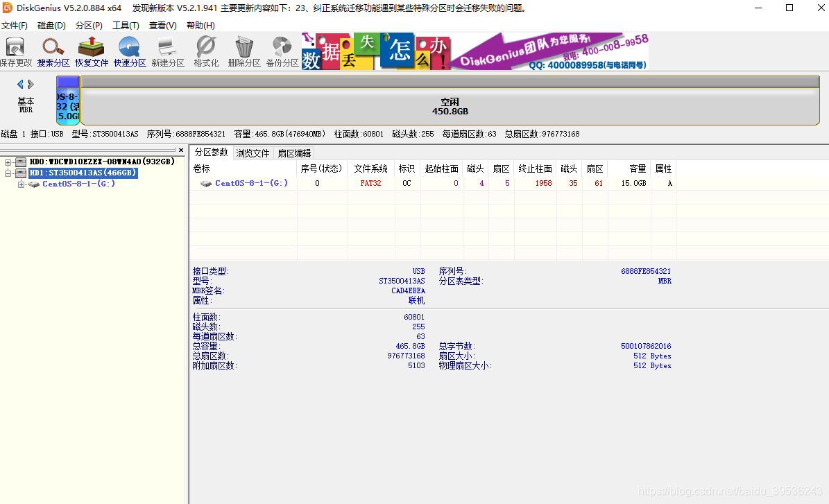Expand the CentOS-8-1-(G:) tree node
Screen dimensions: 829x504
pyautogui.click(x=21, y=184)
